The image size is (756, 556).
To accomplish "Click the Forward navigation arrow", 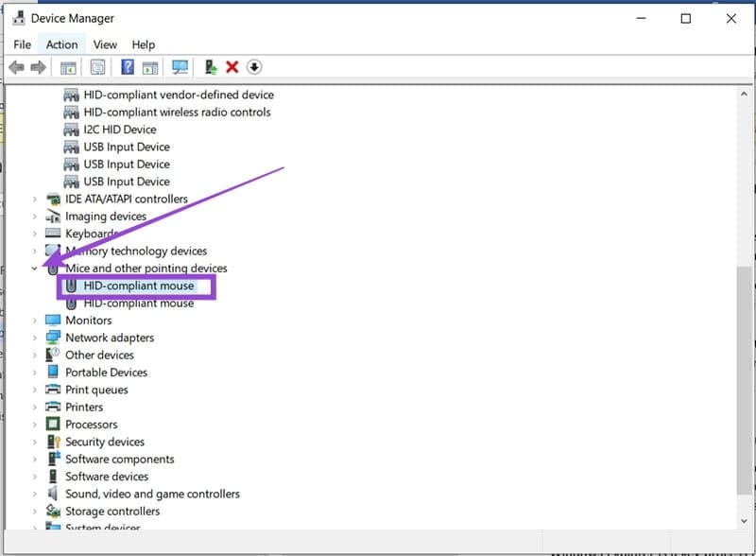I will click(37, 66).
